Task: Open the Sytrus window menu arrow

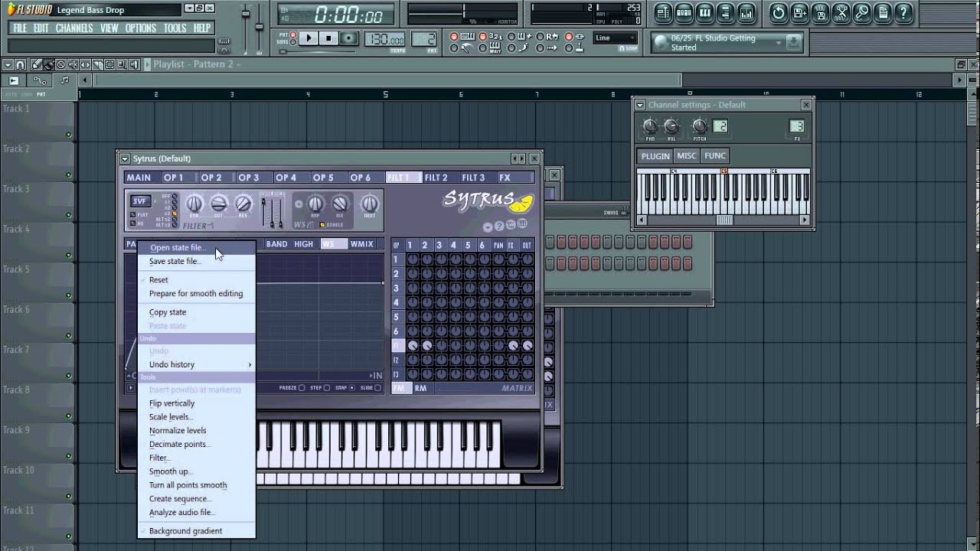Action: click(125, 158)
